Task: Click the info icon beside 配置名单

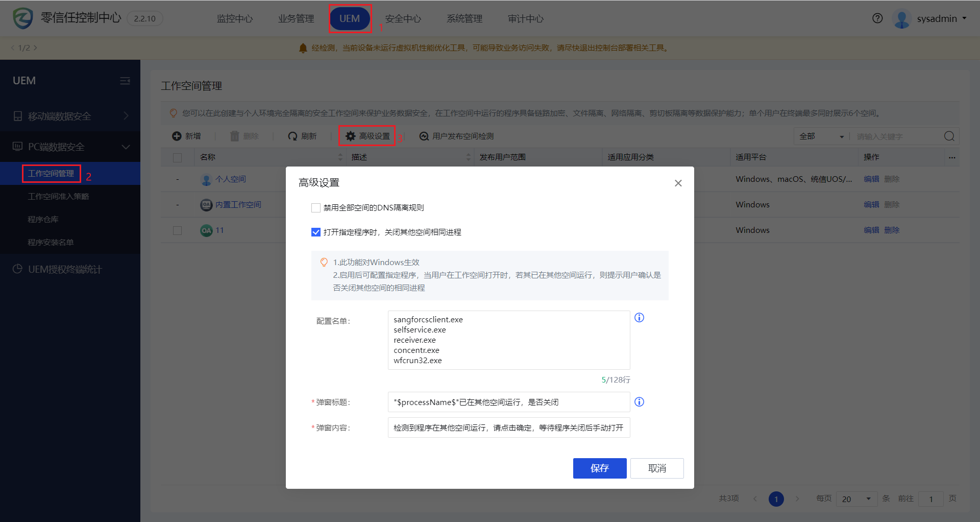Action: (x=639, y=318)
